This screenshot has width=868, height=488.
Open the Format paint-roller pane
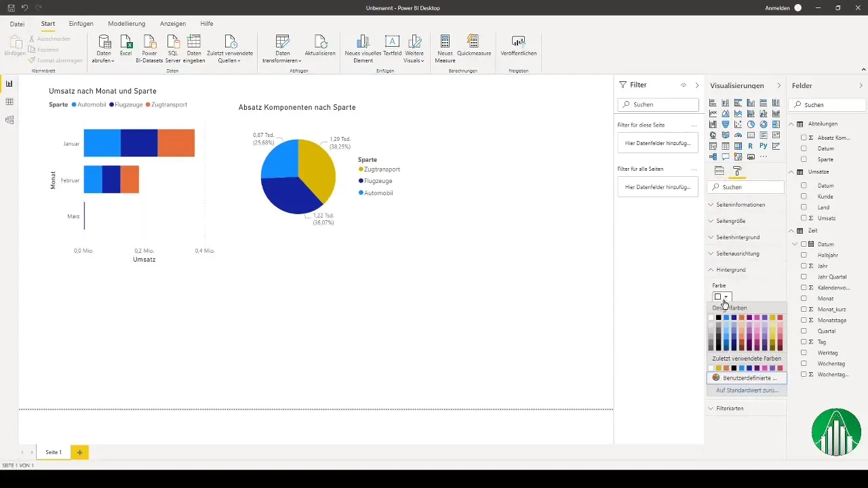point(738,171)
